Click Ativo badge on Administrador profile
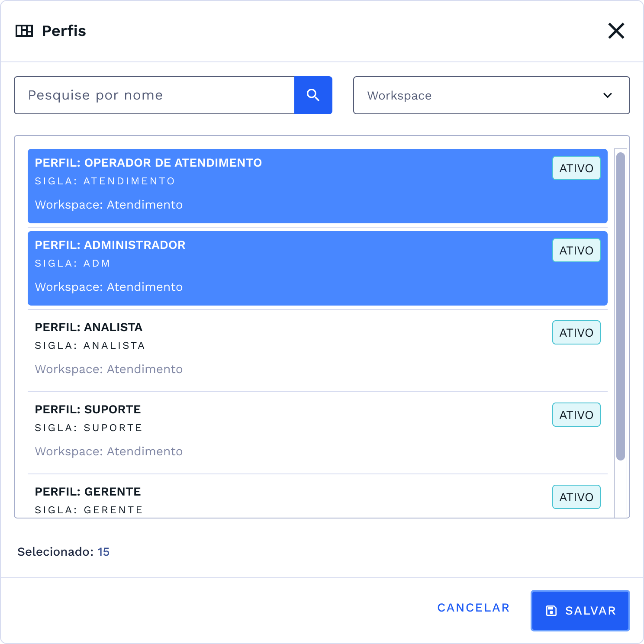 (x=576, y=250)
